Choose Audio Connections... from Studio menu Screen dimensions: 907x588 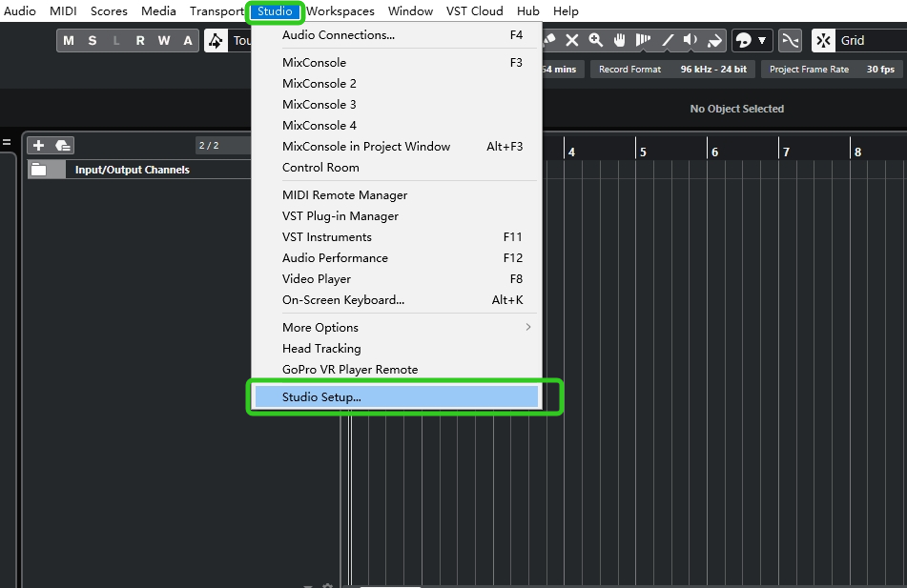[397, 35]
